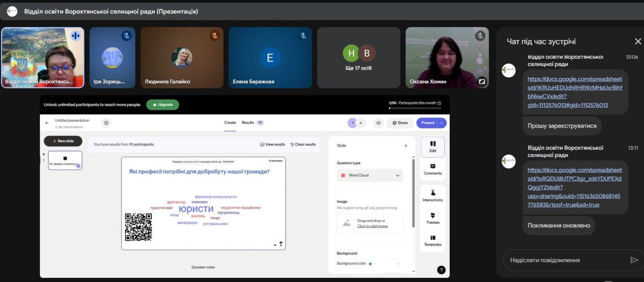This screenshot has width=644, height=282.
Task: Open the Templates panel
Action: [x=432, y=240]
